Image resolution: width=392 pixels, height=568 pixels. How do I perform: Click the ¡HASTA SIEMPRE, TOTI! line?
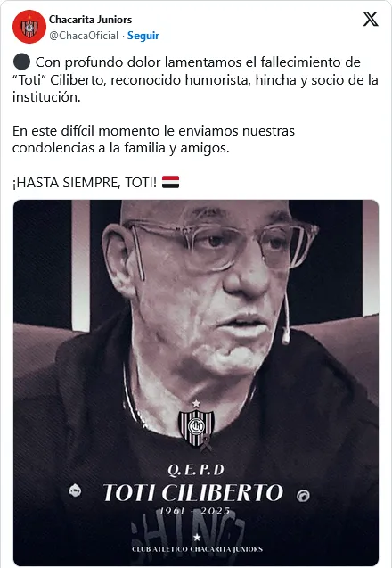click(x=85, y=183)
